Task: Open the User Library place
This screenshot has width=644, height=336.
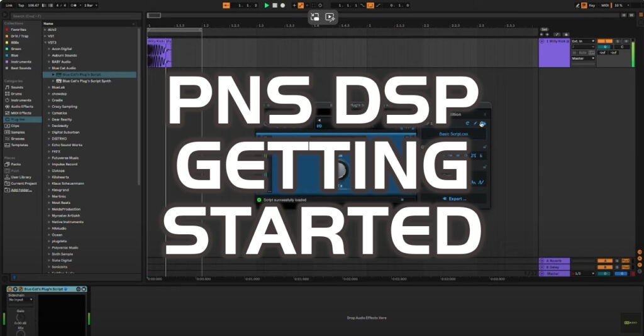Action: pyautogui.click(x=21, y=177)
